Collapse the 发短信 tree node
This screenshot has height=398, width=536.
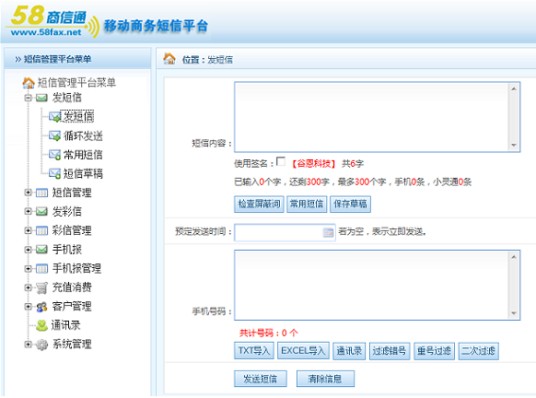click(x=28, y=98)
